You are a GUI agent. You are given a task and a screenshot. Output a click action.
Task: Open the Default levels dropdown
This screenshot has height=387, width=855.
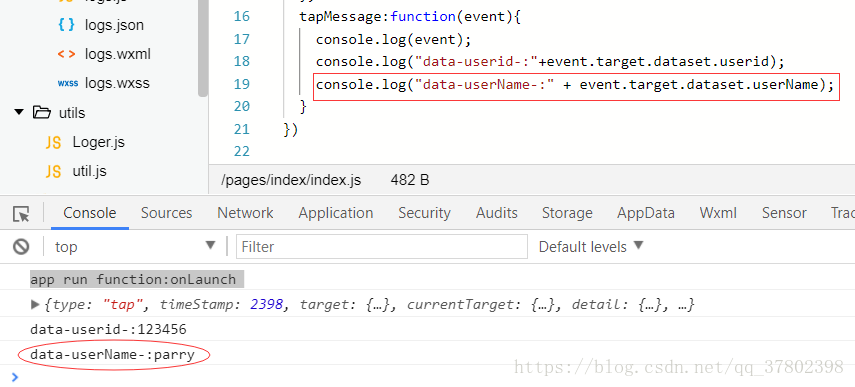pos(591,246)
